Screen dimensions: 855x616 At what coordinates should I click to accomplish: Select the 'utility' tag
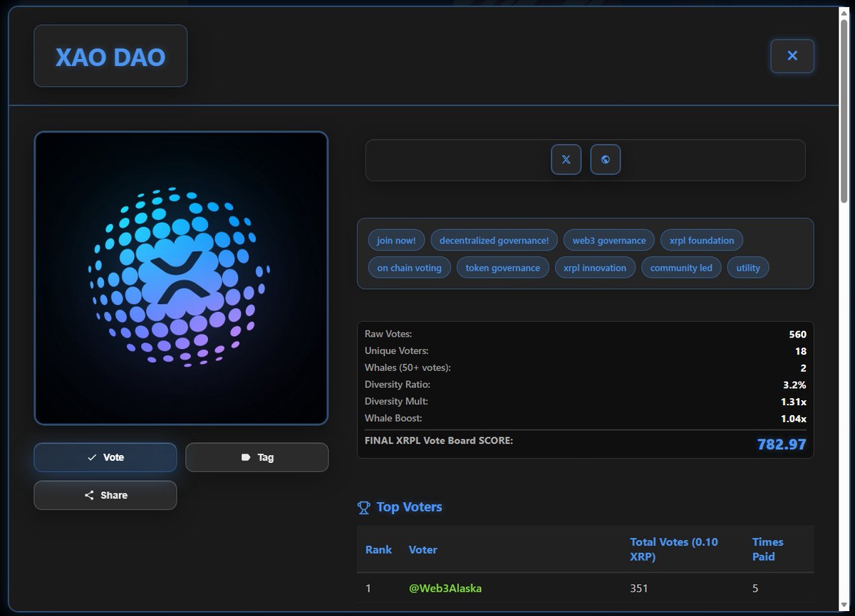[748, 268]
